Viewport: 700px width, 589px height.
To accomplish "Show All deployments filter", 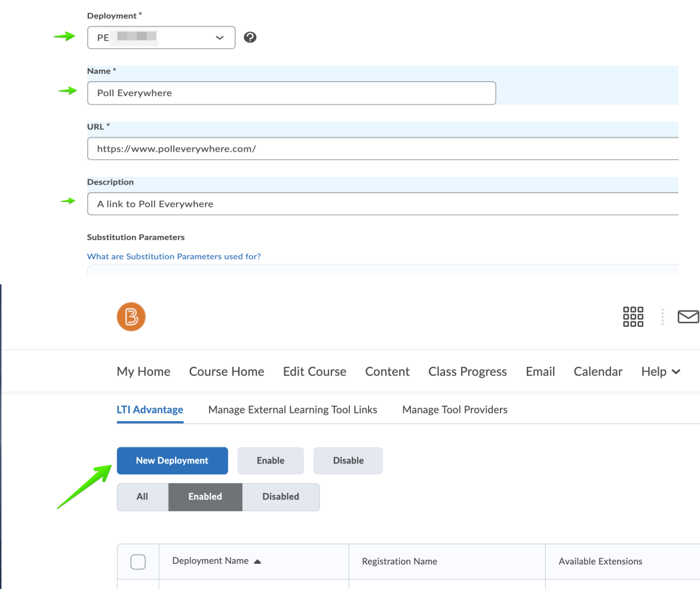I will click(142, 496).
